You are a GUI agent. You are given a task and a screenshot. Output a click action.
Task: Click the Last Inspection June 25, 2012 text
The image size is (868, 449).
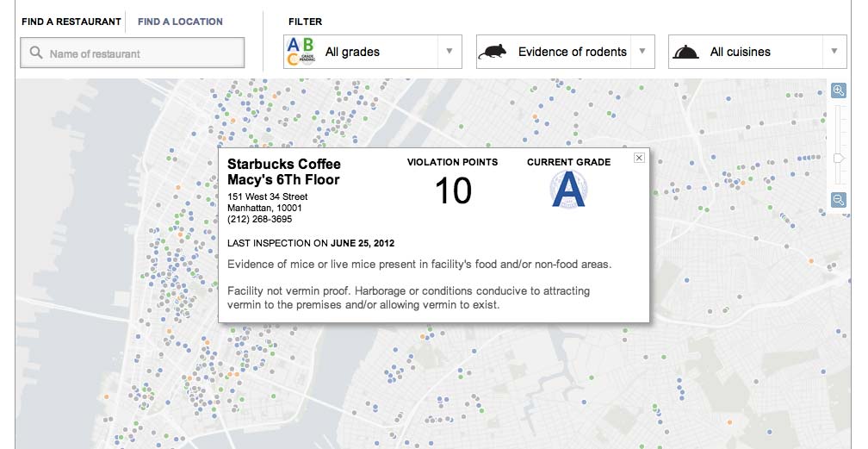click(x=311, y=243)
